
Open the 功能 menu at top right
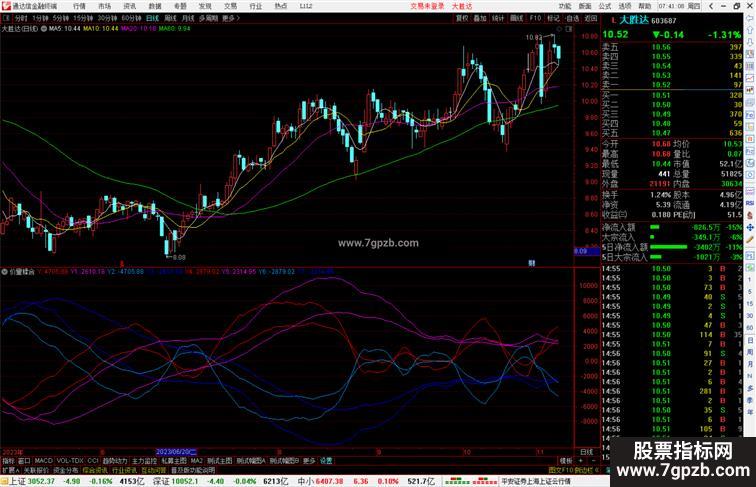pyautogui.click(x=565, y=6)
